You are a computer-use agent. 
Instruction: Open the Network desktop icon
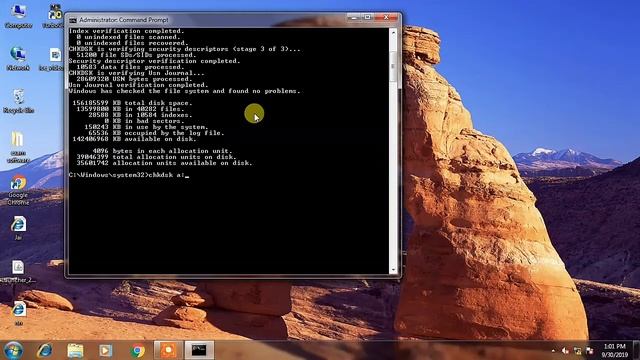tap(18, 58)
